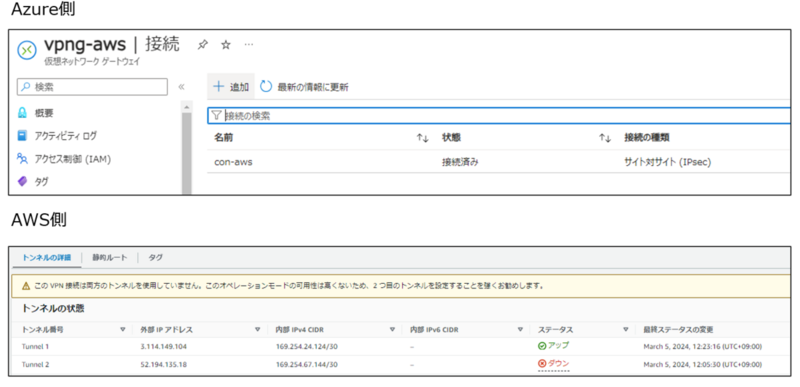Click the 仮想ネットワーク ゲートウェイ subtitle
This screenshot has width=800, height=387.
pos(92,62)
